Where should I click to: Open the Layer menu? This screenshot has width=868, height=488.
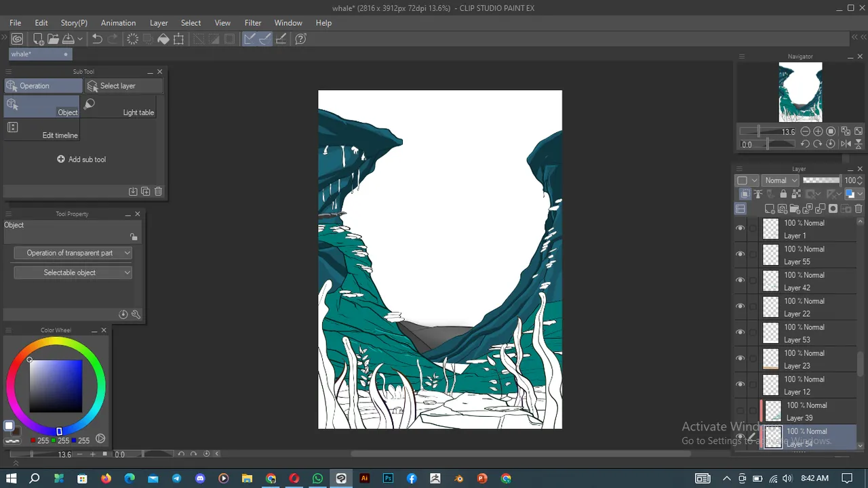click(x=159, y=22)
